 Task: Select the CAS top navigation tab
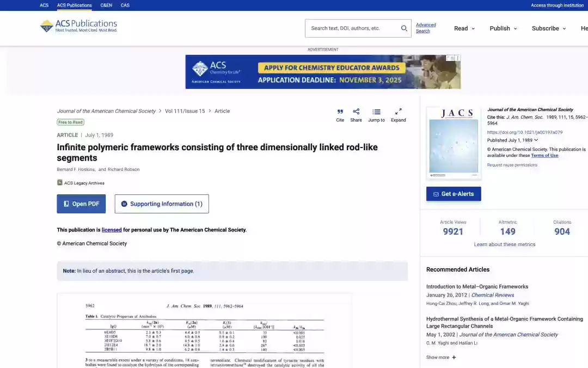point(125,5)
